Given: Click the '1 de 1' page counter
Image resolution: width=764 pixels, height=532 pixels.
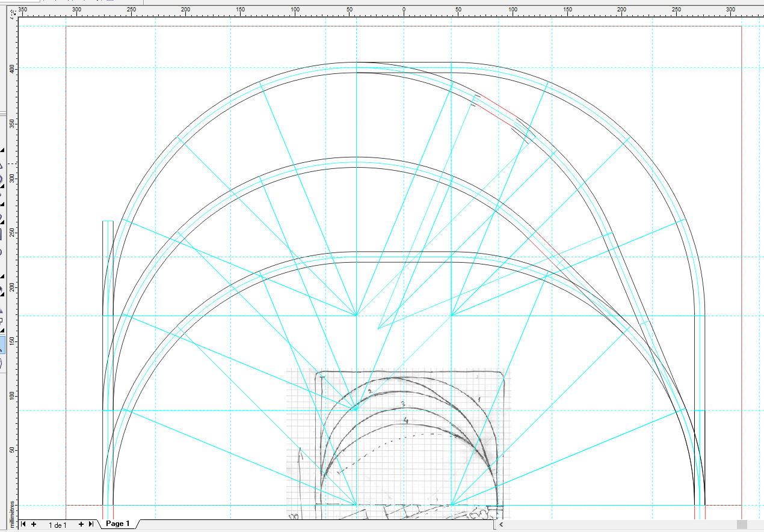Looking at the screenshot, I should pyautogui.click(x=58, y=525).
